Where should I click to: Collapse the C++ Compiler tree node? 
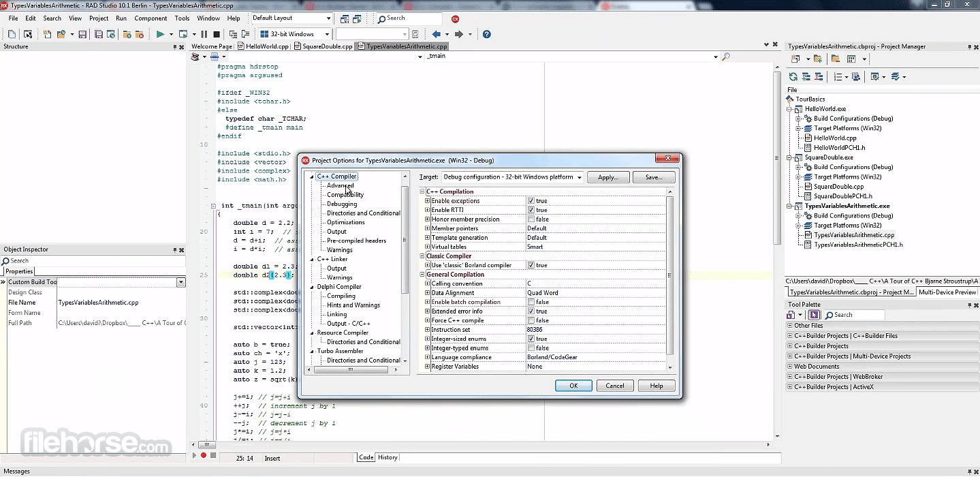313,176
